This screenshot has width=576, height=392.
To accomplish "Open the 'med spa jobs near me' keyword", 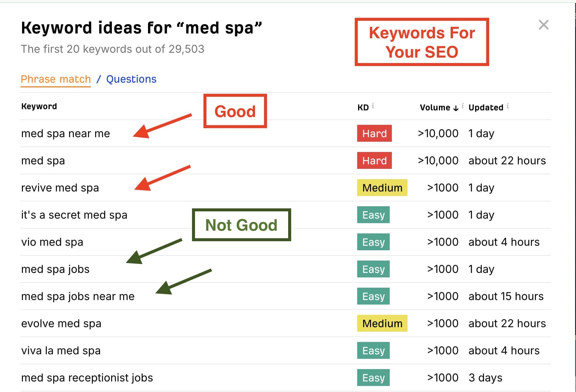I will [78, 296].
